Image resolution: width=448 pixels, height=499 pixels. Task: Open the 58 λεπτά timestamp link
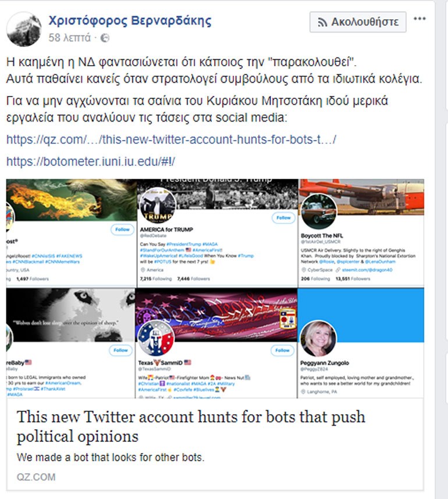tap(69, 38)
